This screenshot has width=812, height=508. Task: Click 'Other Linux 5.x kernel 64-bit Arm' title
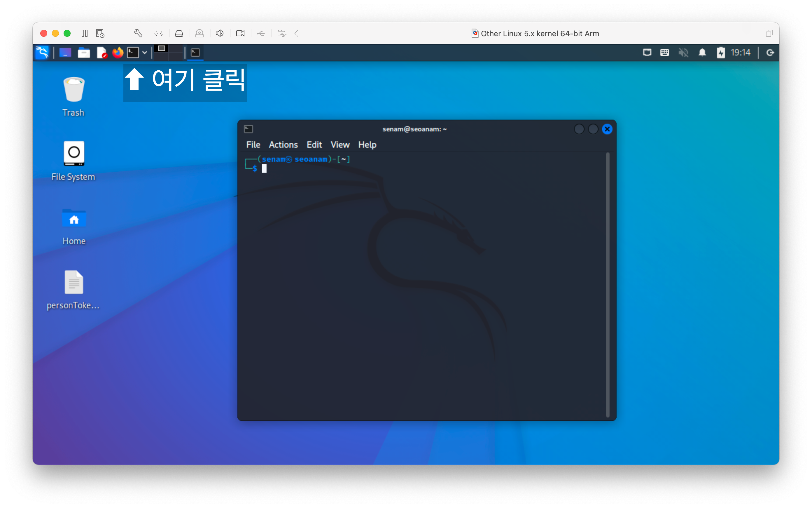pos(540,34)
